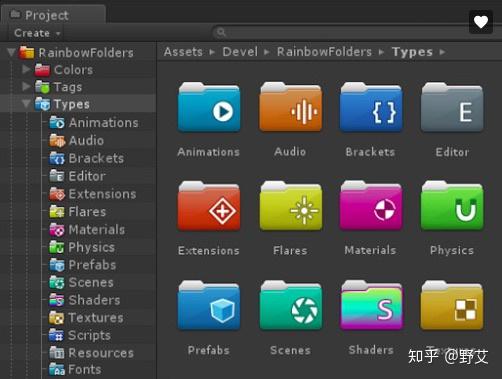
Task: Navigate to Devel in the breadcrumb
Action: (x=240, y=52)
